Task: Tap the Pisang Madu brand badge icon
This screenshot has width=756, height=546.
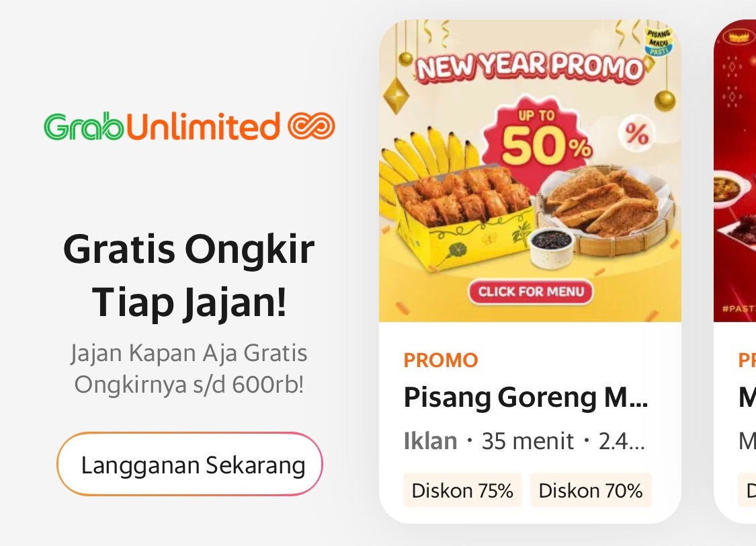Action: pos(659,42)
